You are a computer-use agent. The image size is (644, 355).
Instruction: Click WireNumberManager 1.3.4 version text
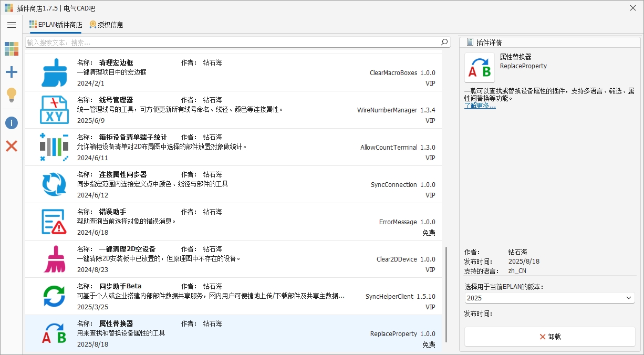click(396, 110)
